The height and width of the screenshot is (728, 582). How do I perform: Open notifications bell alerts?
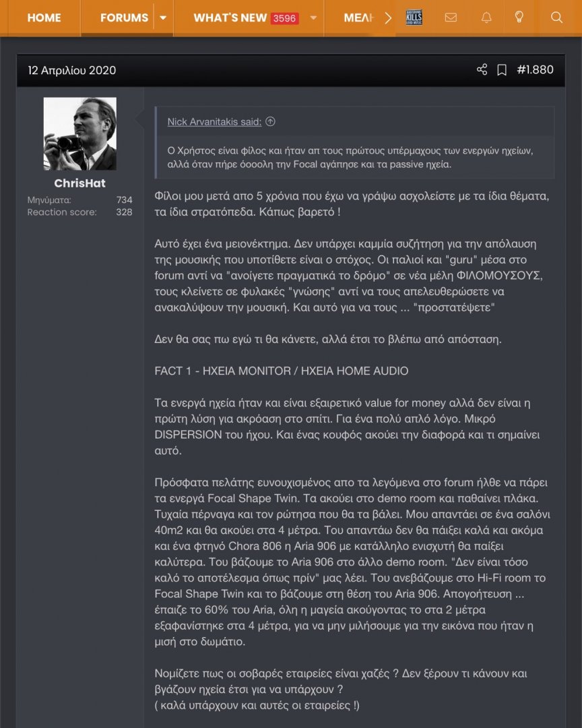[486, 18]
